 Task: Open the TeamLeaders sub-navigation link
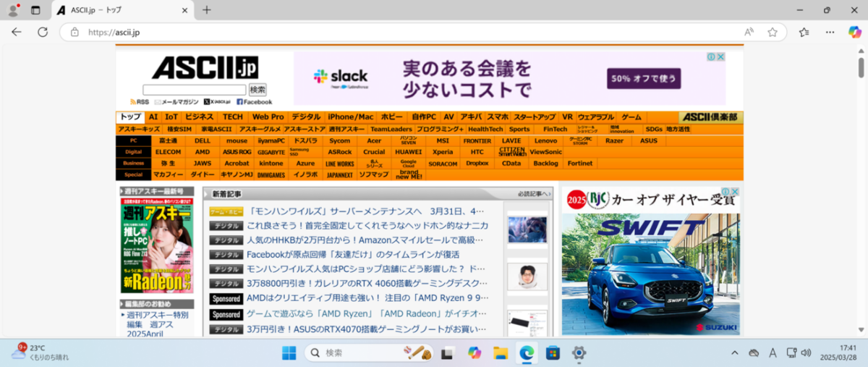[391, 129]
